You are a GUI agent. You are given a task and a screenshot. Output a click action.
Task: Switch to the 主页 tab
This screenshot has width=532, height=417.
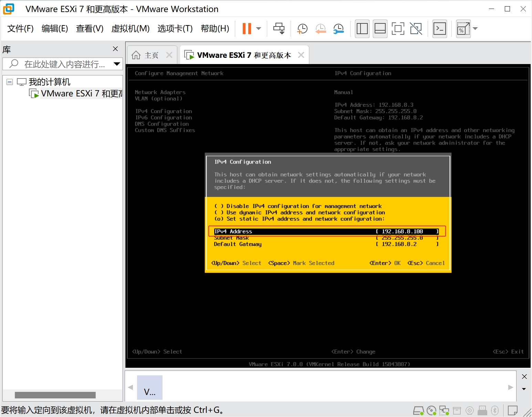[x=146, y=55]
